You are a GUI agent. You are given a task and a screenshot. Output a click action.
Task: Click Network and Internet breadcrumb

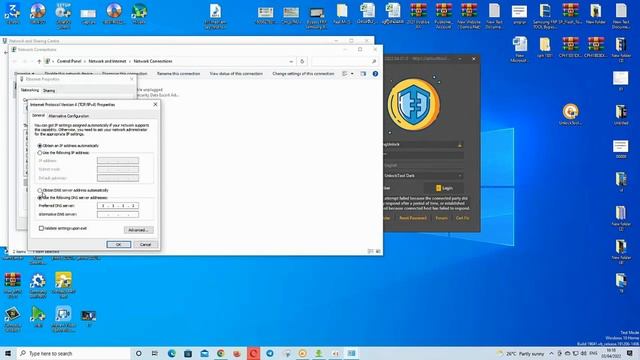107,61
